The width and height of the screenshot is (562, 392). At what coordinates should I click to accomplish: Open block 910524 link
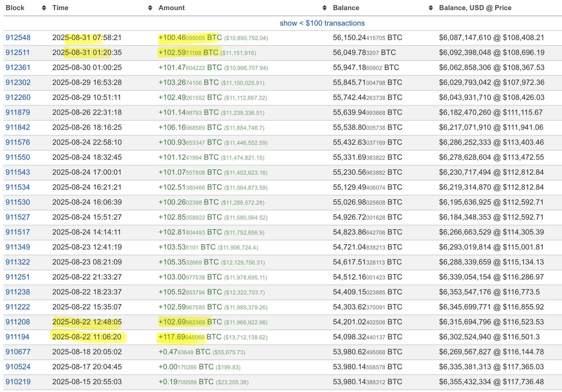point(17,367)
